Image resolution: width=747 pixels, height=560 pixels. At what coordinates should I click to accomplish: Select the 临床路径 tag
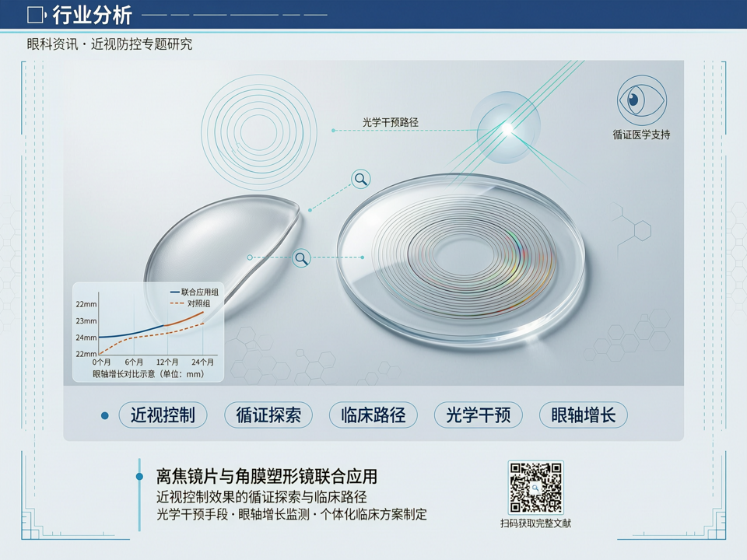pyautogui.click(x=373, y=415)
